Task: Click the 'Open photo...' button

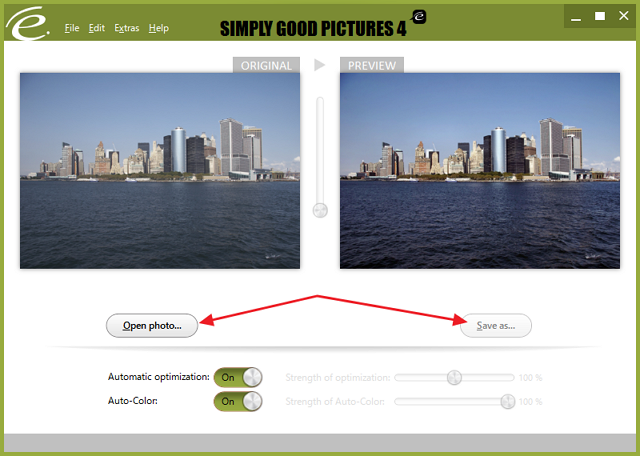Action: 152,325
